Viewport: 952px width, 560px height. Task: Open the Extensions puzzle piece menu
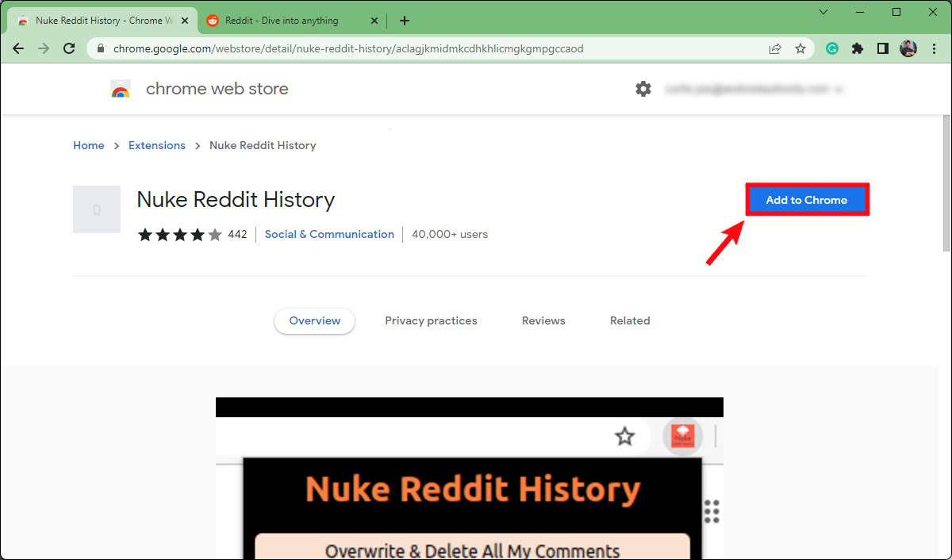click(x=858, y=48)
